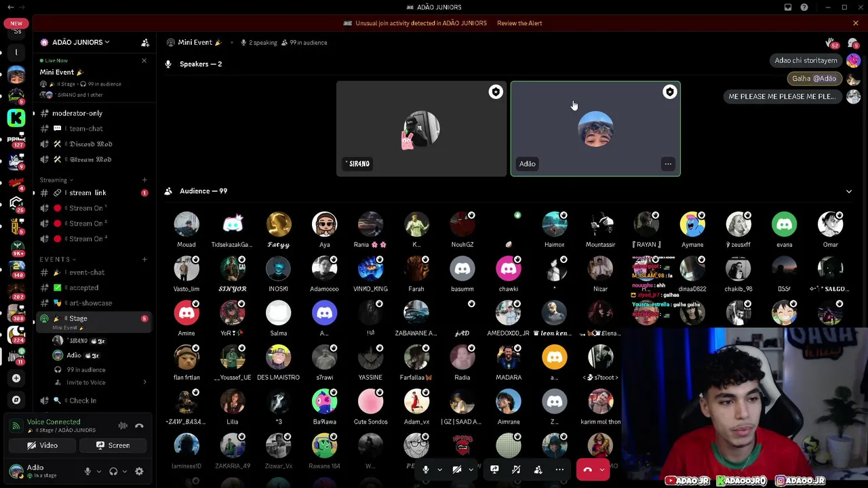This screenshot has width=868, height=488.
Task: Collapse the EVENTS category
Action: point(58,260)
